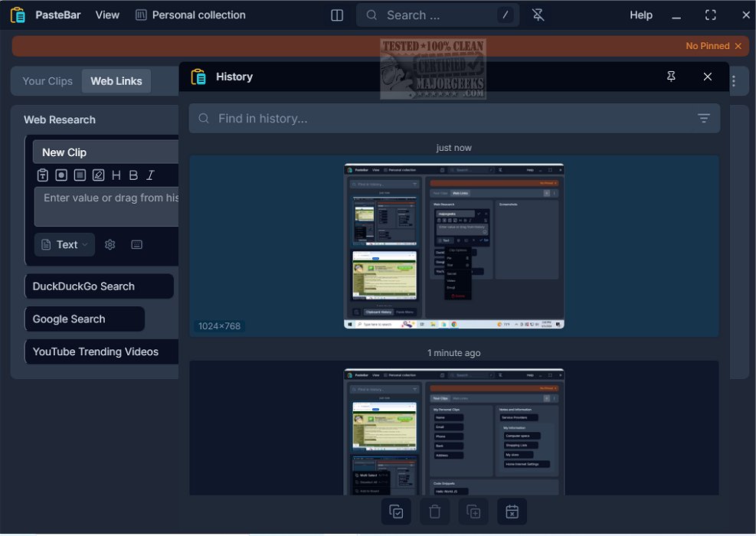Apply bold format with B icon

pos(133,175)
